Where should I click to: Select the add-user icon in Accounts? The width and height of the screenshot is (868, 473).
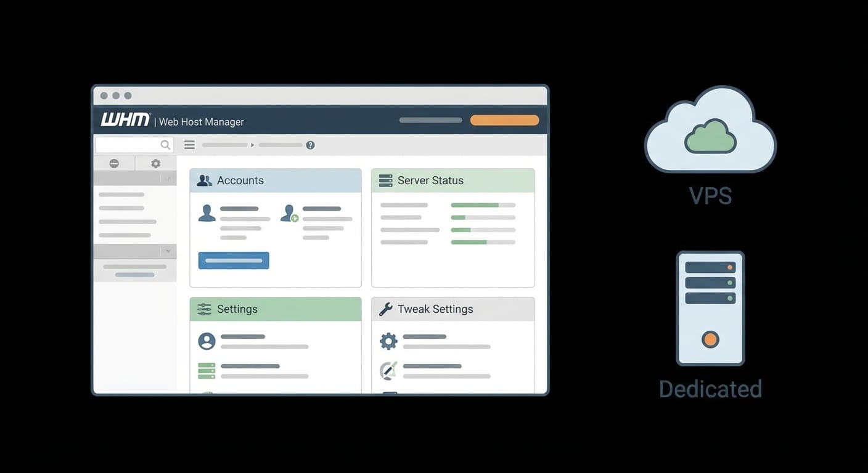288,214
